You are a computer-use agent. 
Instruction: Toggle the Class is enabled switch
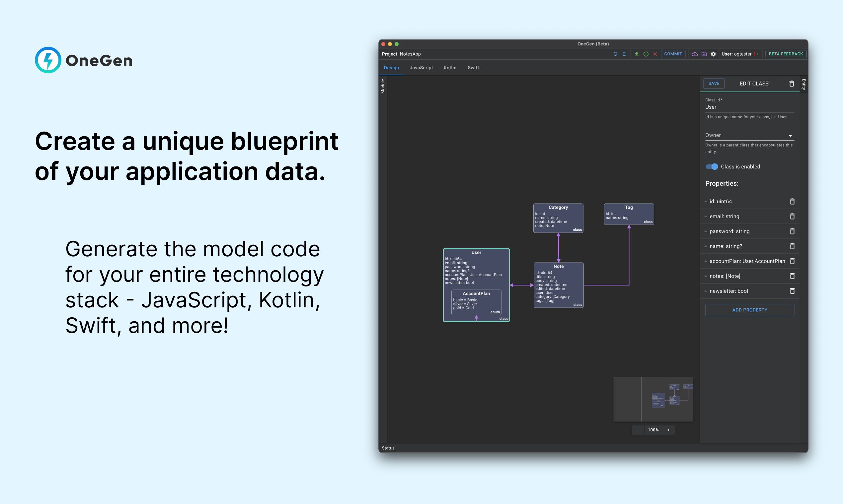(x=712, y=167)
